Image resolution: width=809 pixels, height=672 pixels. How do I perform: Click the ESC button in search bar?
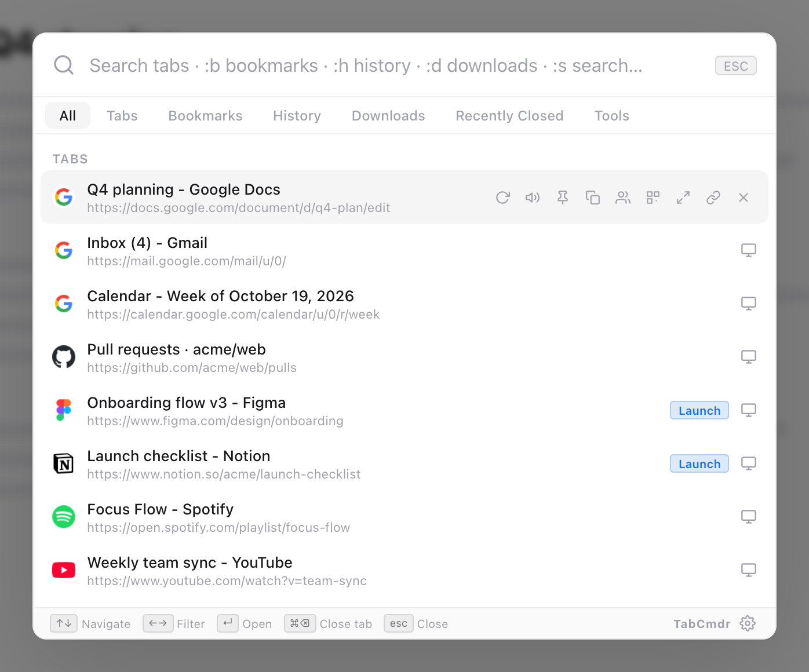pos(736,65)
